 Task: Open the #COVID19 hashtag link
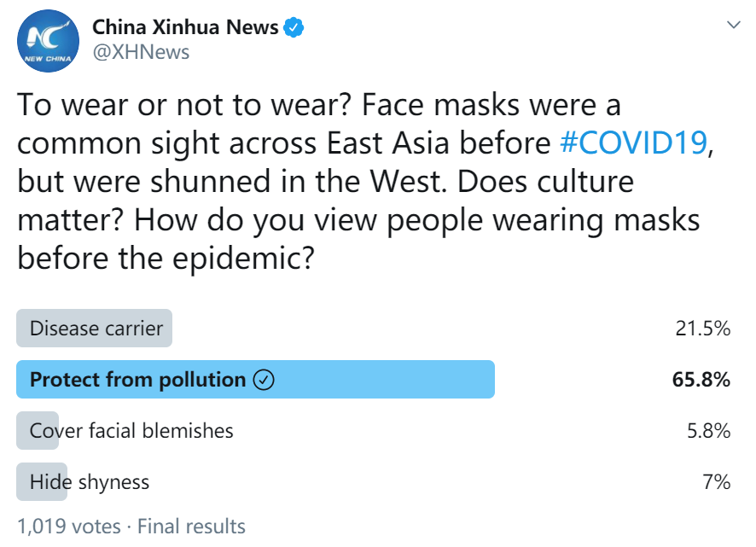point(632,143)
